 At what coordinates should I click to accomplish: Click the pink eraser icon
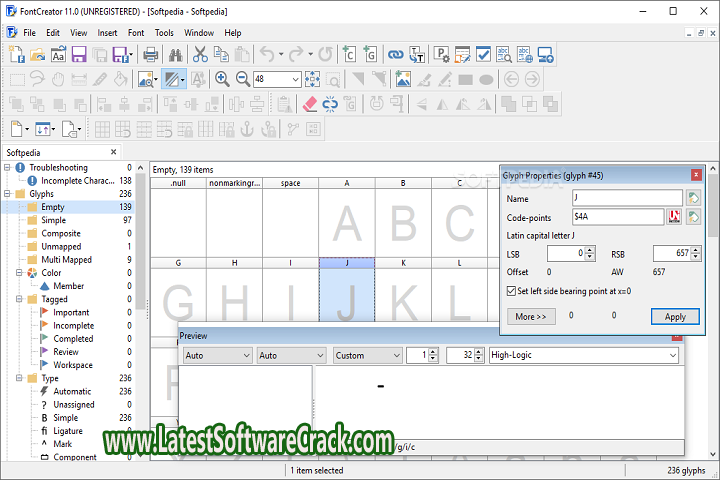(x=309, y=103)
